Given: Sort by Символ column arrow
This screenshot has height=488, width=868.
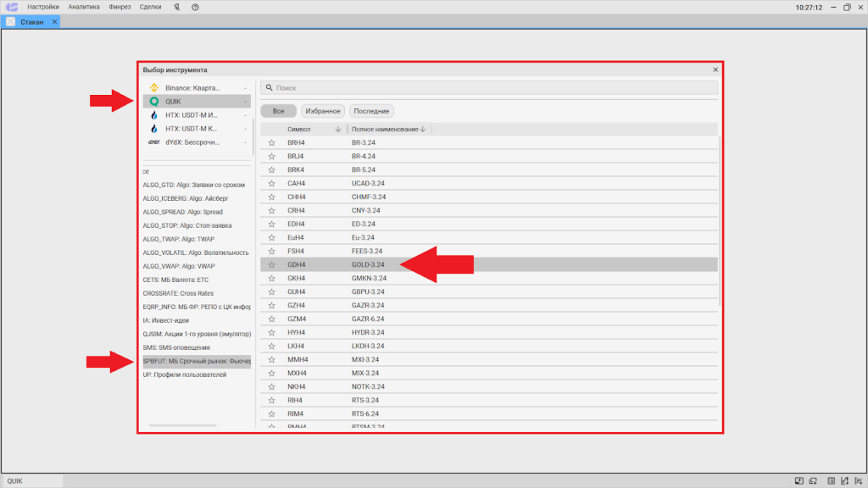Looking at the screenshot, I should pos(337,130).
